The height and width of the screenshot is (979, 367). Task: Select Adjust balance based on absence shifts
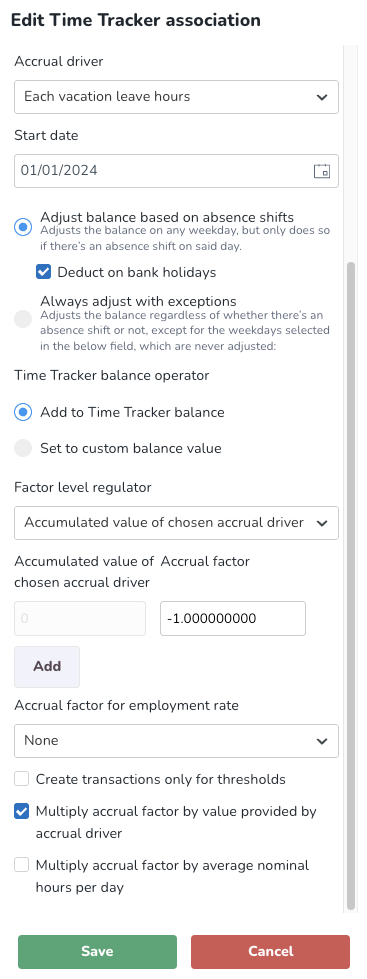pos(23,227)
